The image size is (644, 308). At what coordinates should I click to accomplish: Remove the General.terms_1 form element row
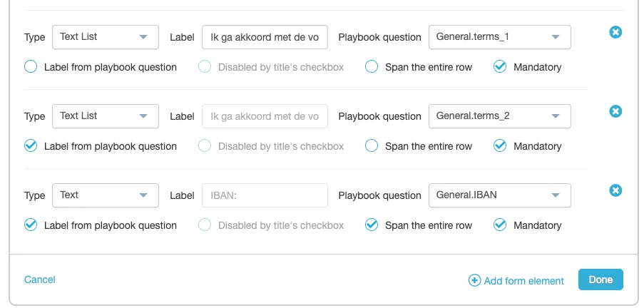point(616,32)
